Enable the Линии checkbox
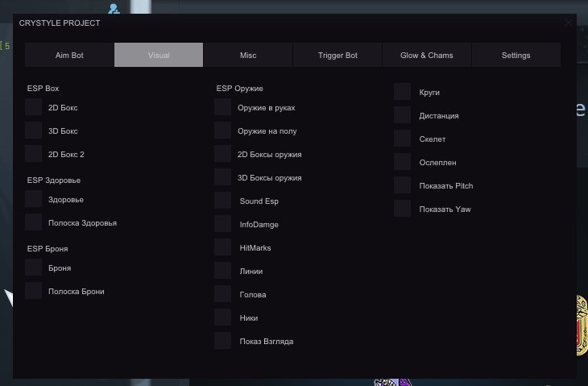 click(x=223, y=271)
